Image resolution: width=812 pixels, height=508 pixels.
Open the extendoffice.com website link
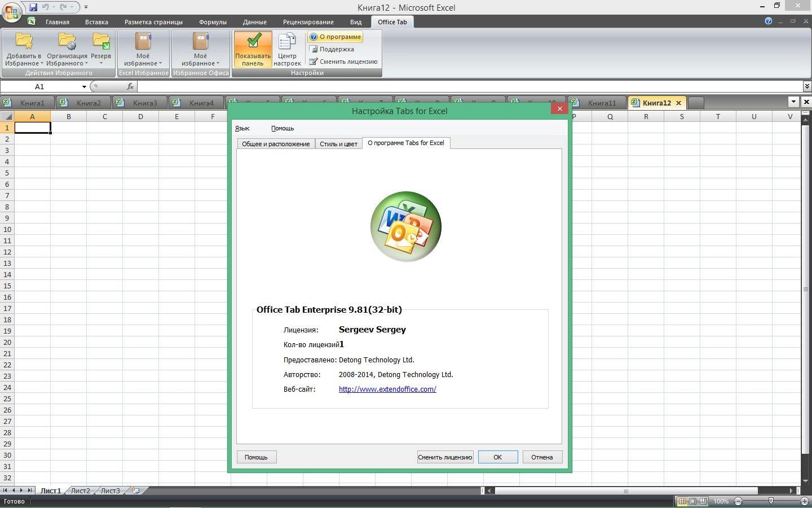coord(387,389)
